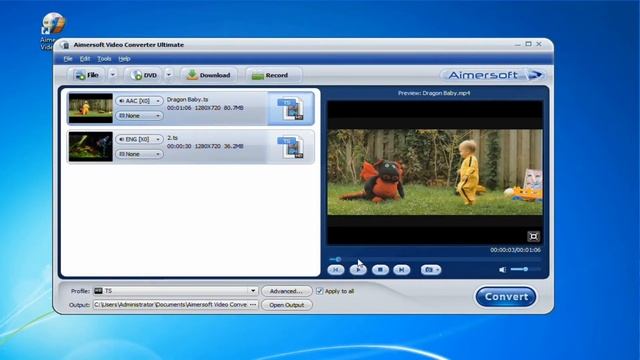The width and height of the screenshot is (640, 360).
Task: Click the File add button in toolbar
Action: point(86,75)
